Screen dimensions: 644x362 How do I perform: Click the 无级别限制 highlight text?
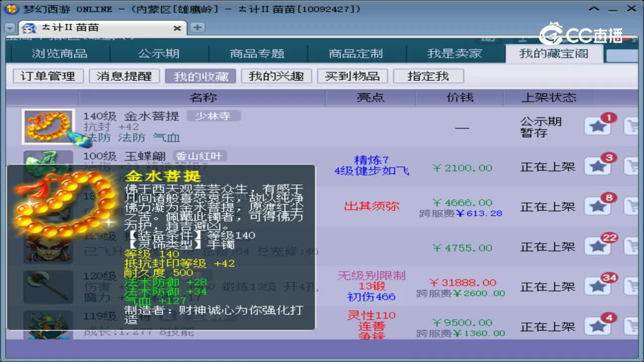click(371, 276)
